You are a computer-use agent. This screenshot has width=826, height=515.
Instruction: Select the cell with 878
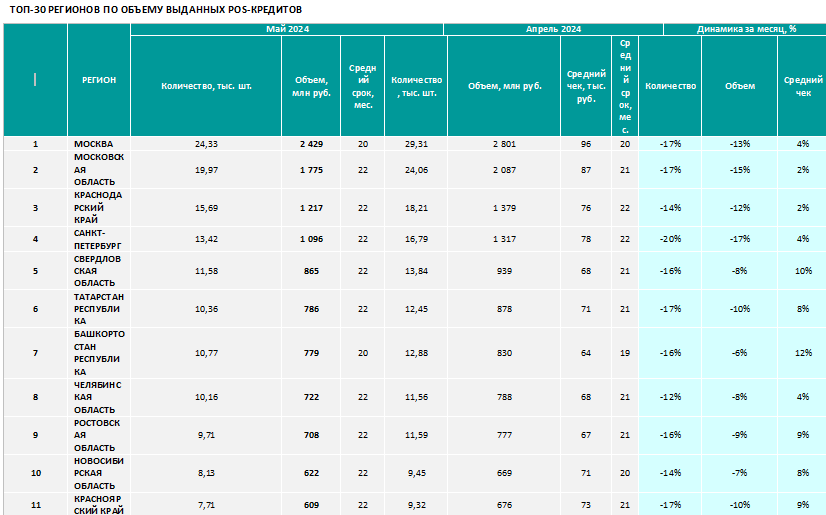tap(504, 309)
